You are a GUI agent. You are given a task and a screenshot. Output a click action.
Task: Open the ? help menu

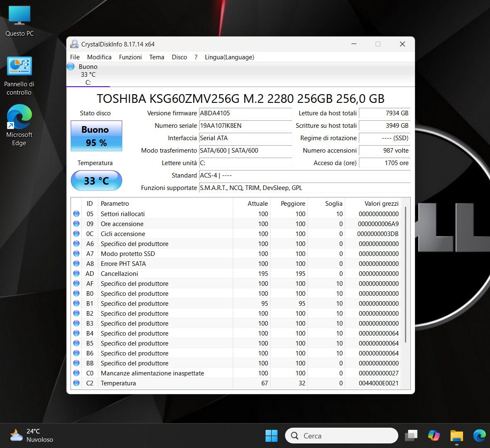(196, 57)
